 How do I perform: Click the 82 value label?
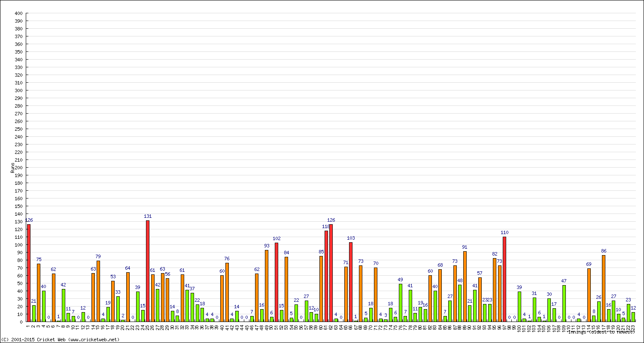495,254
